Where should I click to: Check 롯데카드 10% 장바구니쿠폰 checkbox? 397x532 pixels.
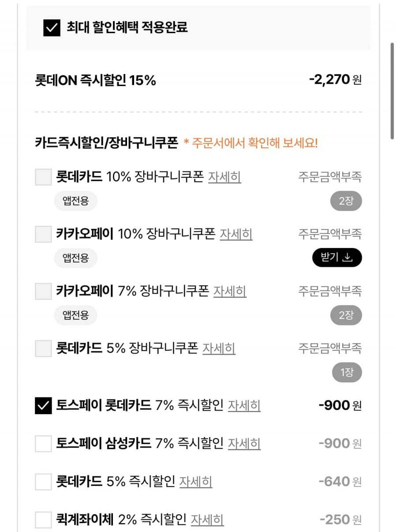[43, 177]
